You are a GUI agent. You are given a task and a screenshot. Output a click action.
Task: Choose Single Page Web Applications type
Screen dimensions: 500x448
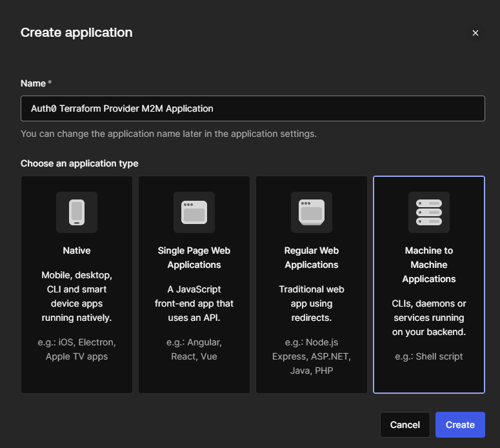tap(194, 285)
